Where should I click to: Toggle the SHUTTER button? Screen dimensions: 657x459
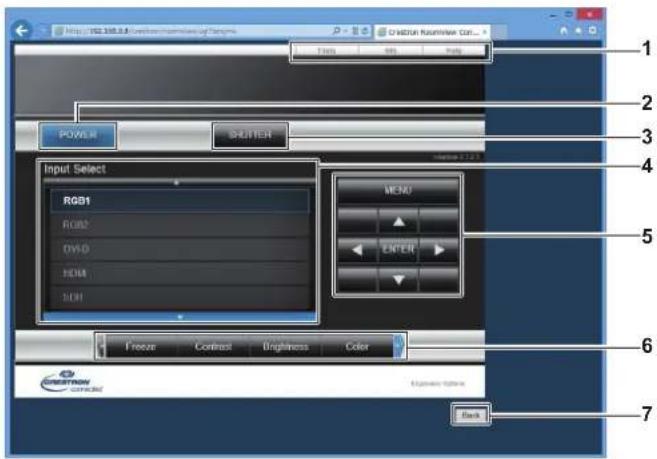[x=250, y=135]
